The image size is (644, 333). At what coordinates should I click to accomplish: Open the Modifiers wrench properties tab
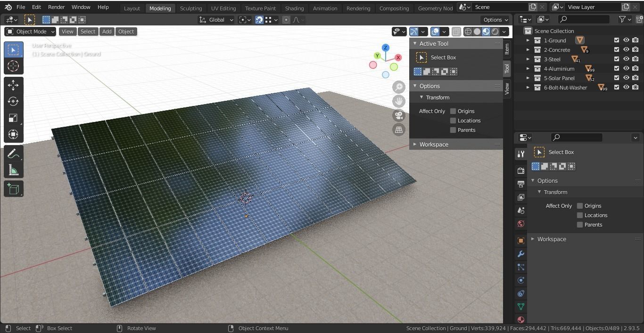[521, 253]
